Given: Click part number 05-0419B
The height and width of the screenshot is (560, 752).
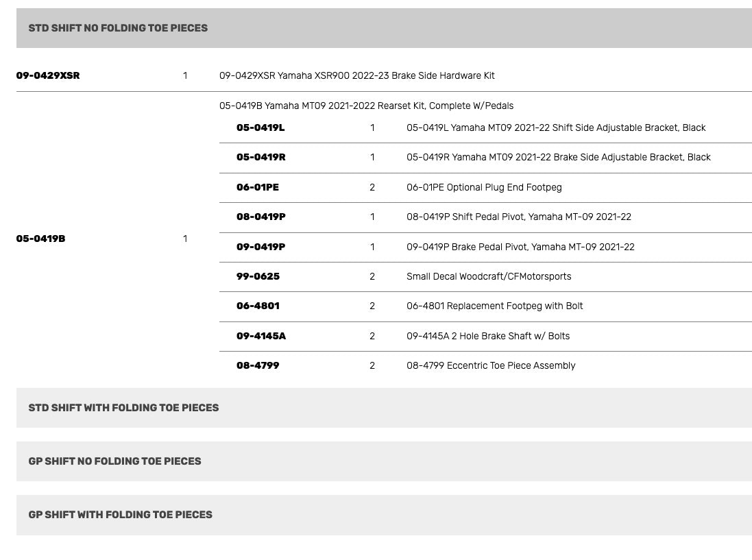Looking at the screenshot, I should pos(40,239).
